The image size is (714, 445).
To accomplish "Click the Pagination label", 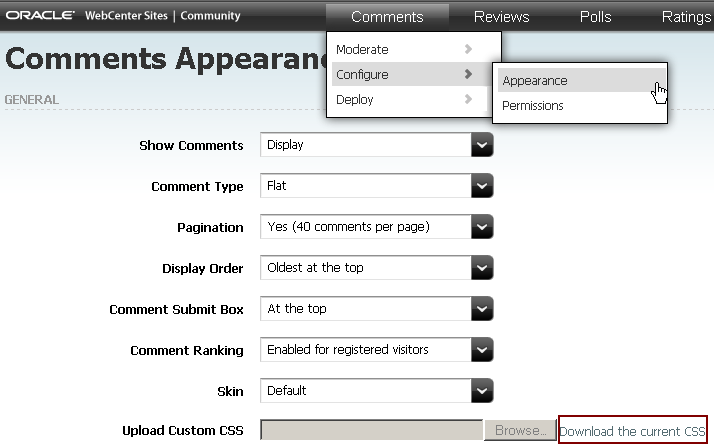I will [x=210, y=228].
